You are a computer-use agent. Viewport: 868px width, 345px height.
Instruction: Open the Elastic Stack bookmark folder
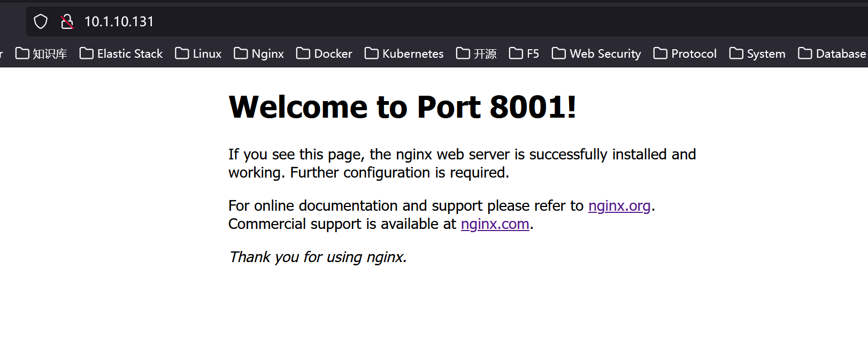pos(121,53)
